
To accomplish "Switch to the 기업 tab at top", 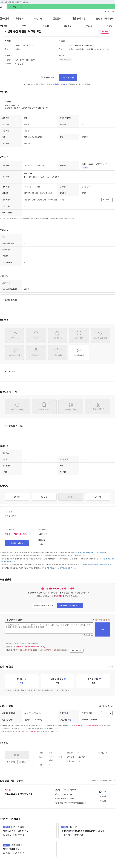I will coord(14,7).
